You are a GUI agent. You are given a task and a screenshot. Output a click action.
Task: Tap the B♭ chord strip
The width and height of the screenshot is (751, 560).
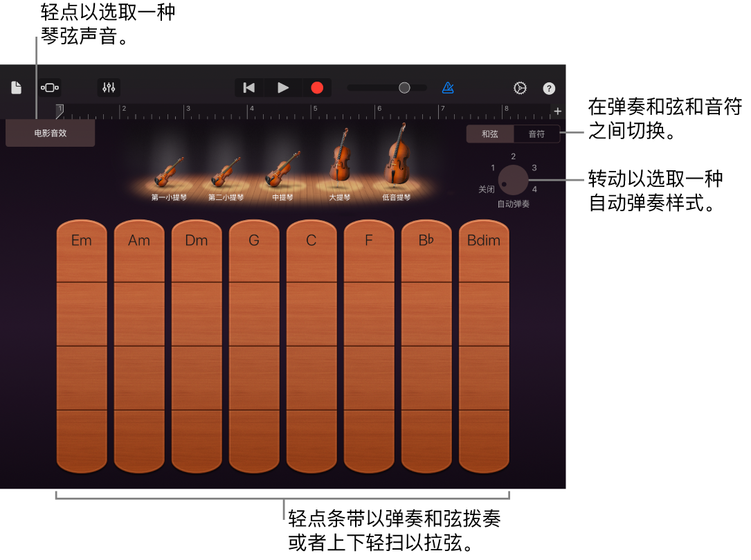pos(427,346)
